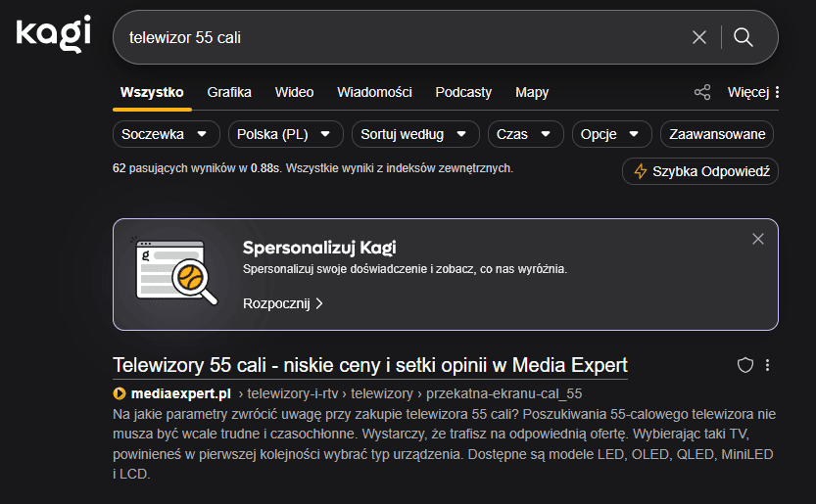Screen dimensions: 816x504
Task: Expand the Polska (PL) region dropdown
Action: pyautogui.click(x=286, y=134)
